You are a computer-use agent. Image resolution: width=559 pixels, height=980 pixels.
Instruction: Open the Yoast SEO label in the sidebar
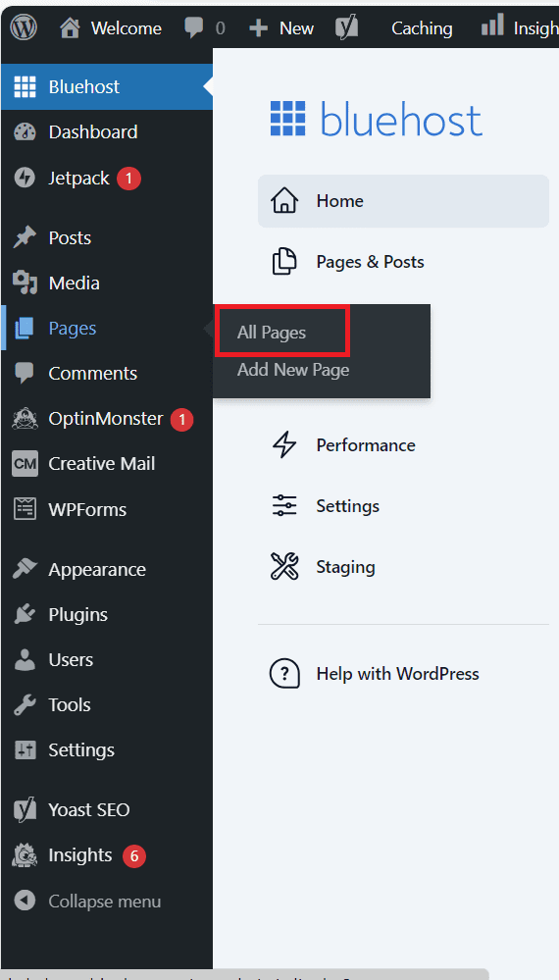click(89, 810)
